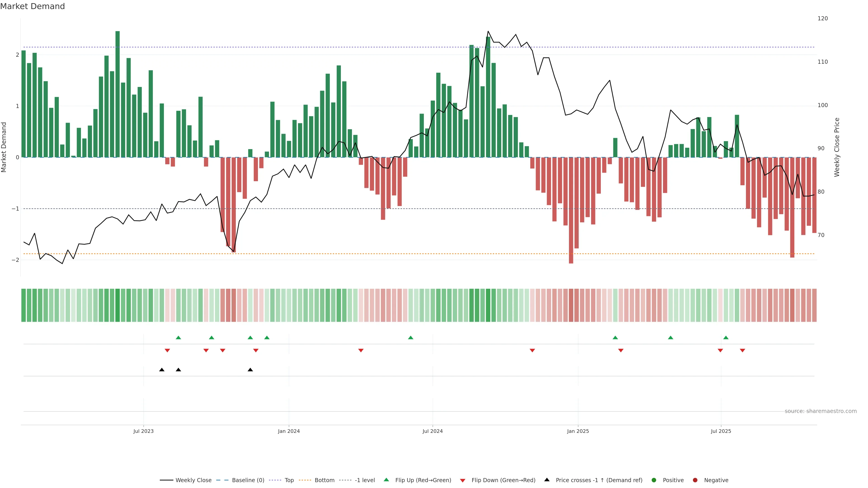
Task: Click the last red flip-down triangle marker
Action: point(742,351)
